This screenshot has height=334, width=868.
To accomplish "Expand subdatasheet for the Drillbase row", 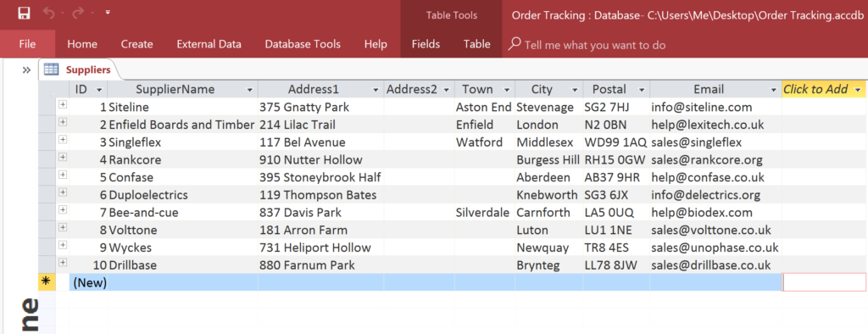I will 63,262.
